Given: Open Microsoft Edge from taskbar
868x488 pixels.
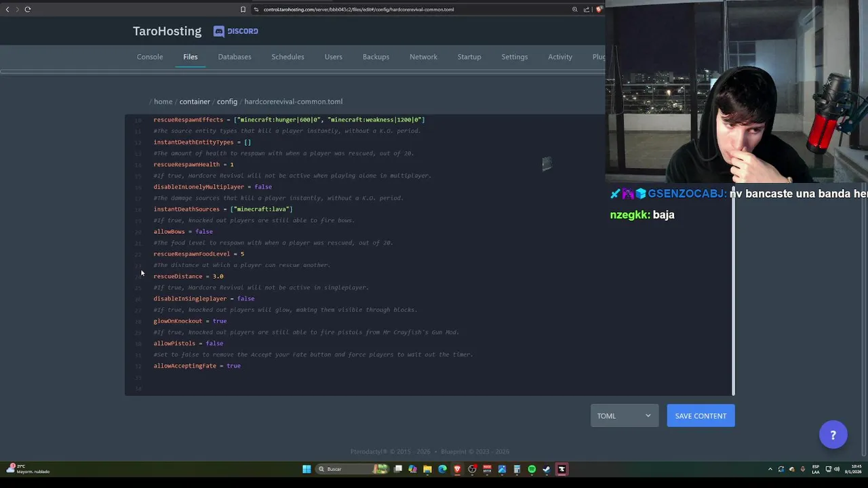Looking at the screenshot, I should [442, 469].
